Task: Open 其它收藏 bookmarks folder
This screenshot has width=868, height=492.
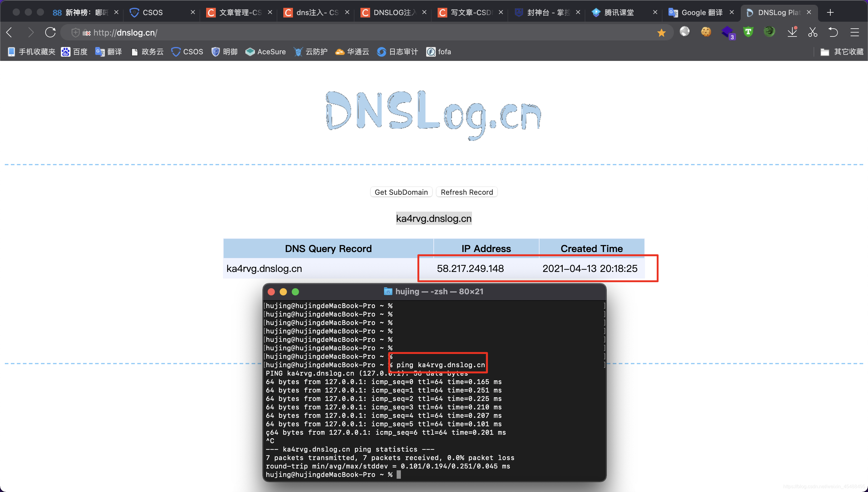Action: 842,52
